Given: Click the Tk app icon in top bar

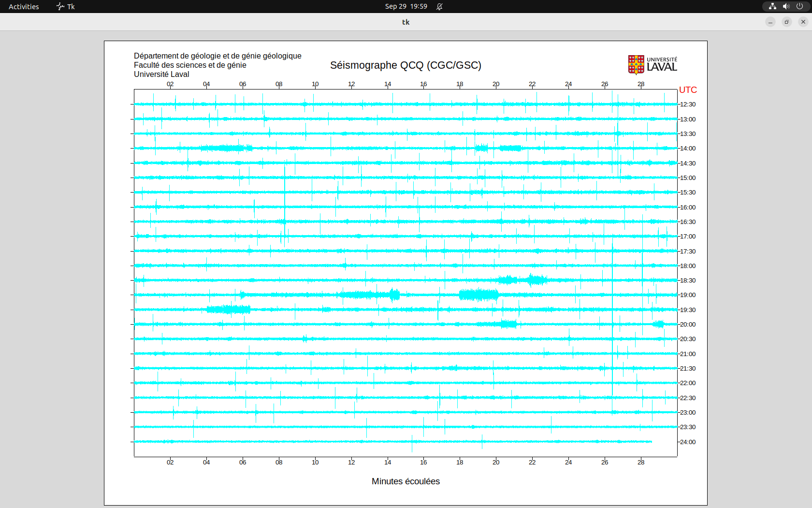Looking at the screenshot, I should (60, 6).
